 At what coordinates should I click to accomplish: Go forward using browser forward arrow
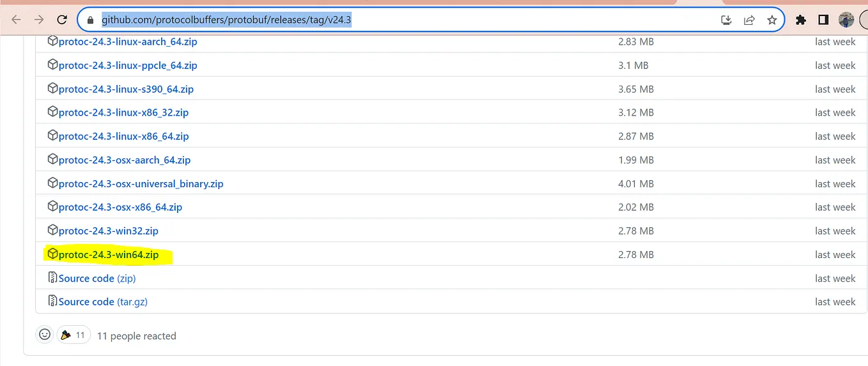pos(39,20)
